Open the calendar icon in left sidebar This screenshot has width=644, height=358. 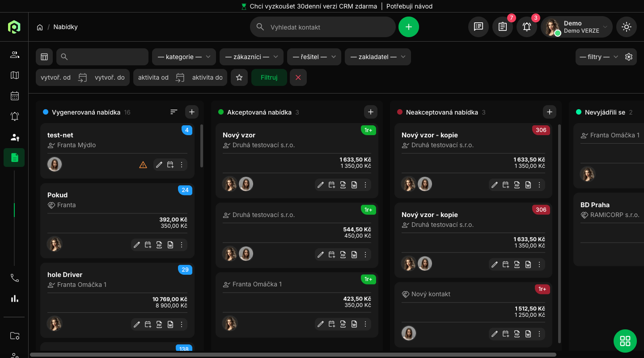[15, 96]
